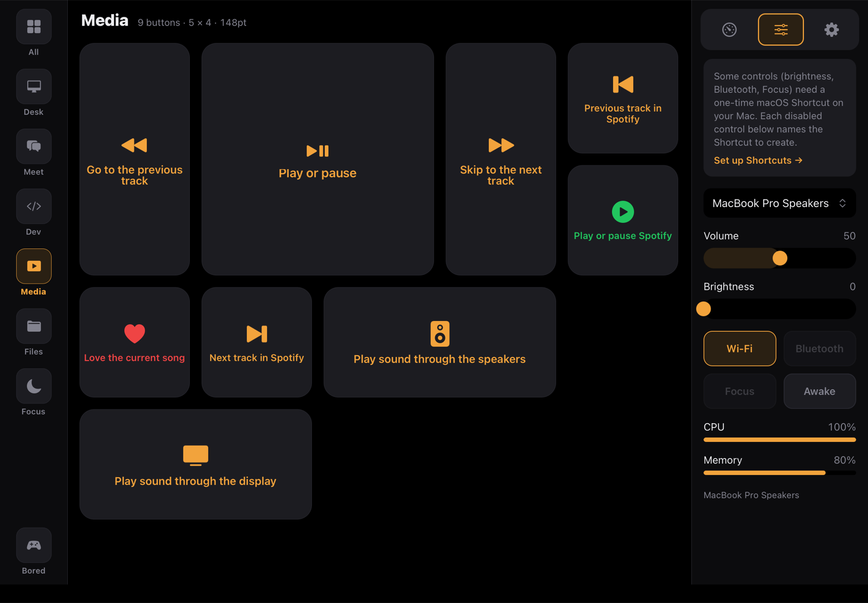Viewport: 868px width, 603px height.
Task: Select the sliders controls panel tab
Action: 781,30
